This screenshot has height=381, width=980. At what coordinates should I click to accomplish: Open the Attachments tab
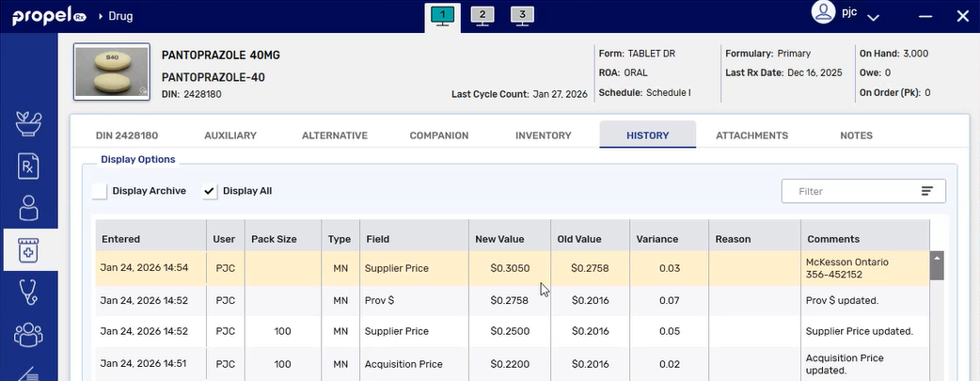pyautogui.click(x=751, y=135)
